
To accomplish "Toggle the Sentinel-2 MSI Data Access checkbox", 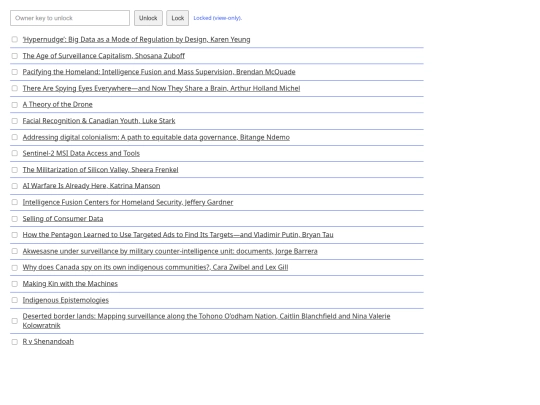I will point(14,153).
